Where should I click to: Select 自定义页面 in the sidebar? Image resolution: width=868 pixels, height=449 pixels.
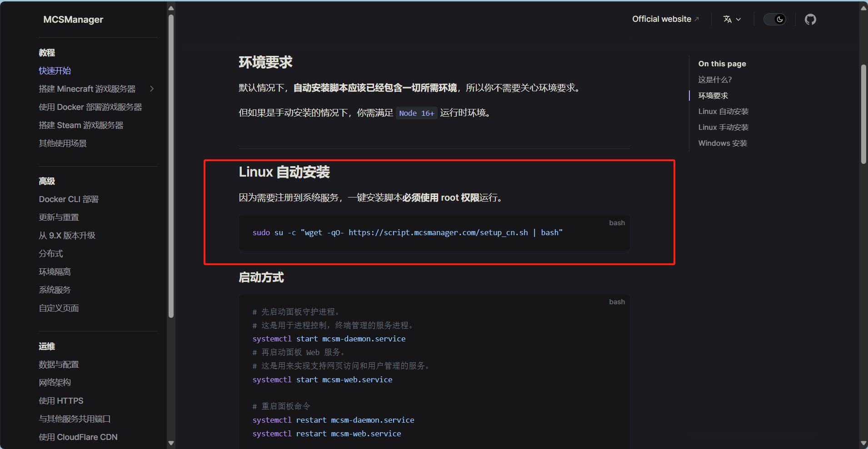59,308
